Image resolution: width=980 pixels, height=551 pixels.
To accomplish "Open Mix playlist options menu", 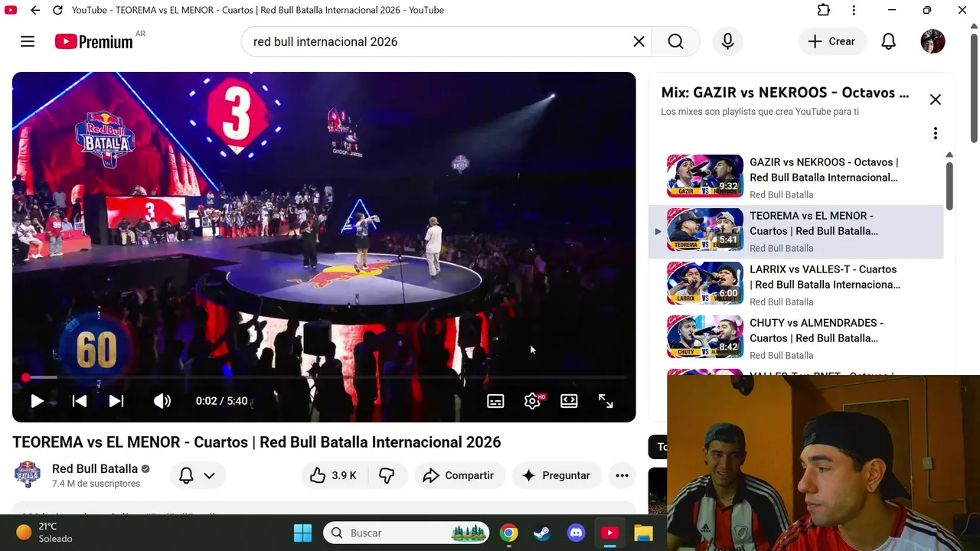I will pyautogui.click(x=936, y=133).
